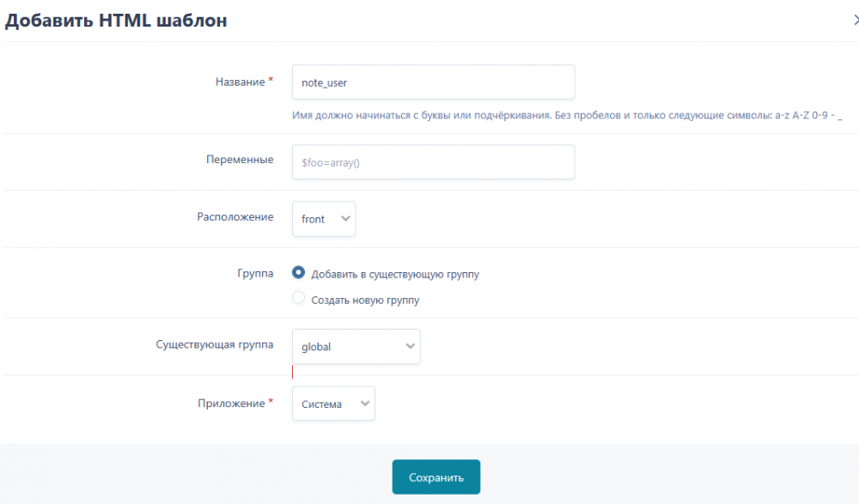This screenshot has height=504, width=859.
Task: Close the Добавить HTML шаблон dialog
Action: (856, 21)
